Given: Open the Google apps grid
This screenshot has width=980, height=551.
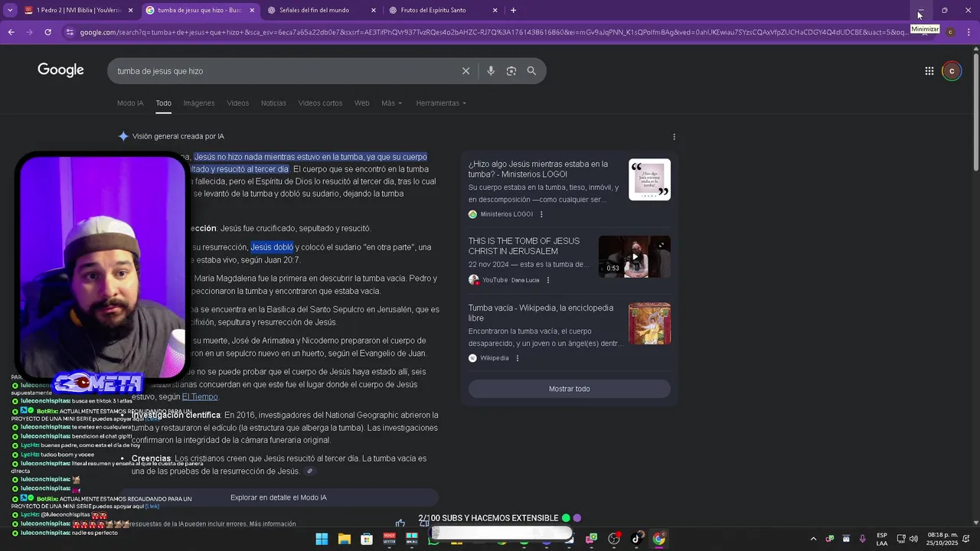Looking at the screenshot, I should coord(929,71).
